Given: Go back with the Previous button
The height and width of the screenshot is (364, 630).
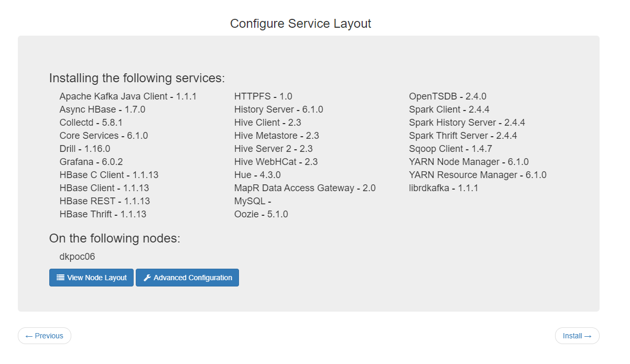Looking at the screenshot, I should click(45, 336).
